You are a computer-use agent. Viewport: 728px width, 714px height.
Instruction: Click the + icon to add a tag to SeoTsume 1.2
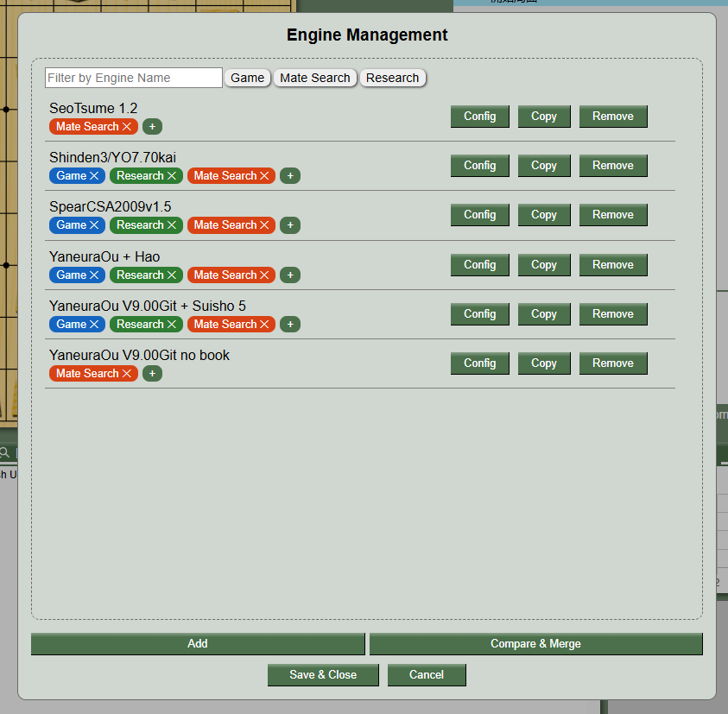[x=152, y=126]
